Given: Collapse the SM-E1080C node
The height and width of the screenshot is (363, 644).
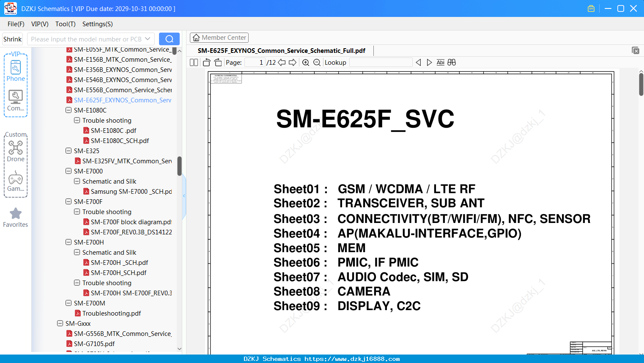Looking at the screenshot, I should click(x=69, y=110).
